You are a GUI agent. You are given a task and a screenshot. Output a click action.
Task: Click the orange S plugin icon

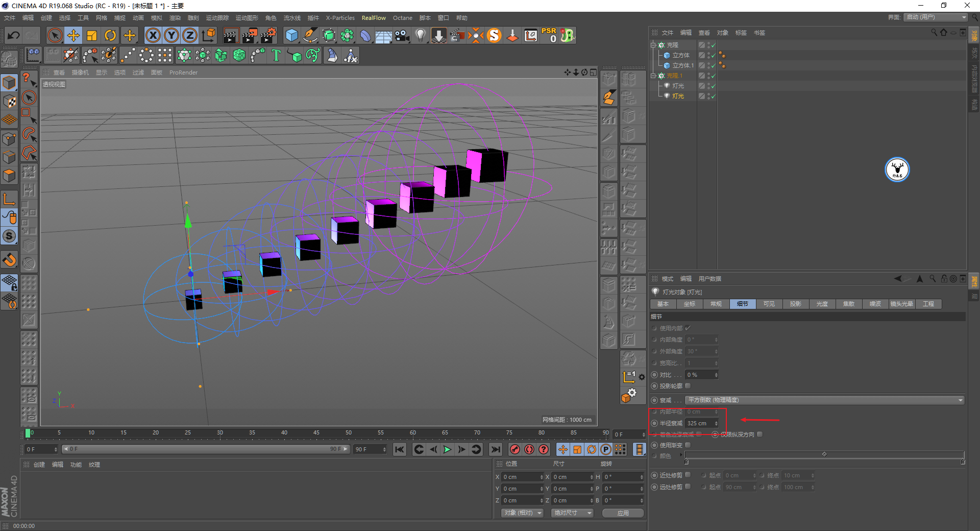494,35
